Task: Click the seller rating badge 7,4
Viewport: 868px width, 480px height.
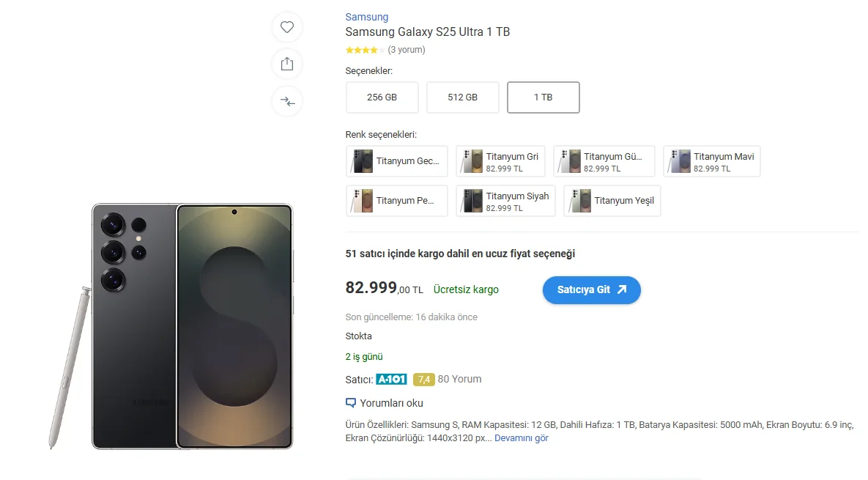Action: [423, 379]
